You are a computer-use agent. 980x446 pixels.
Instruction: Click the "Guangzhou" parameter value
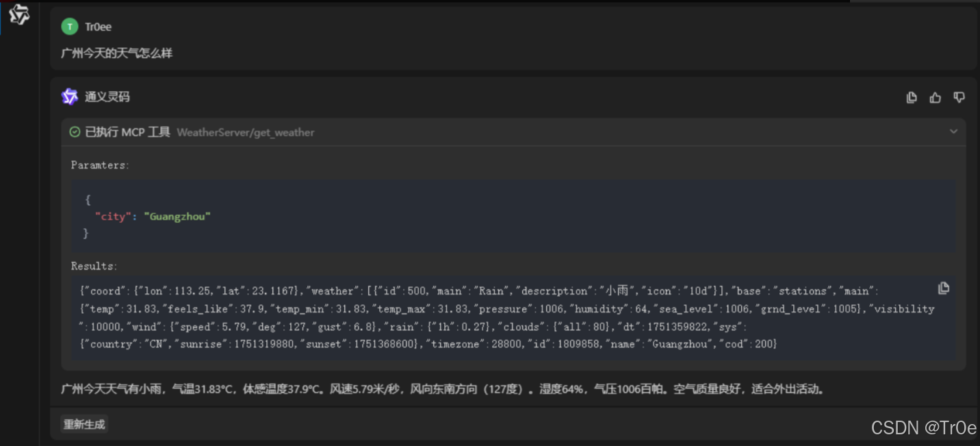(177, 216)
